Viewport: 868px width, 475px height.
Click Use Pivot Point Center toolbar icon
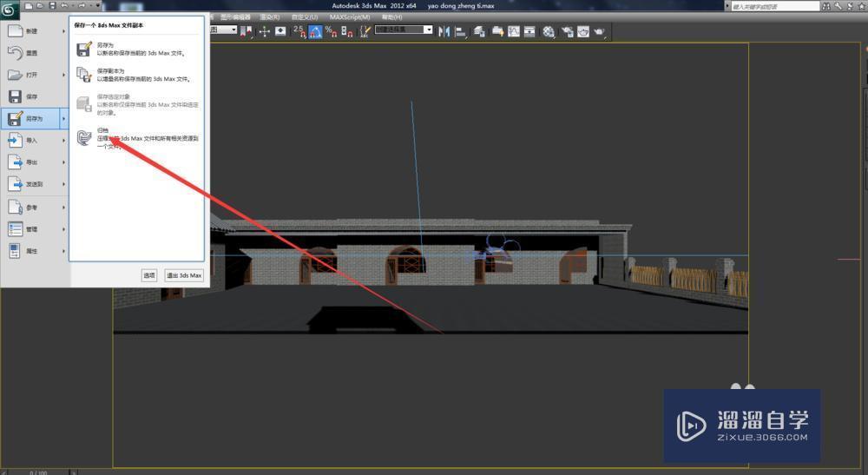point(246,31)
